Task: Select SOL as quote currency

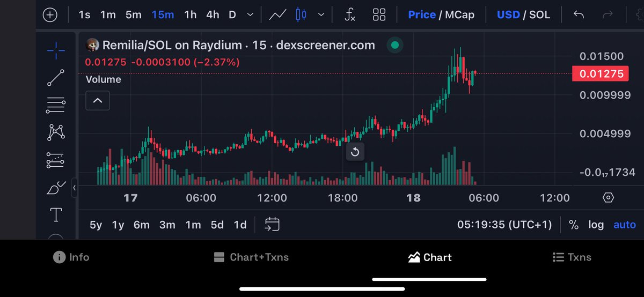Action: coord(540,15)
